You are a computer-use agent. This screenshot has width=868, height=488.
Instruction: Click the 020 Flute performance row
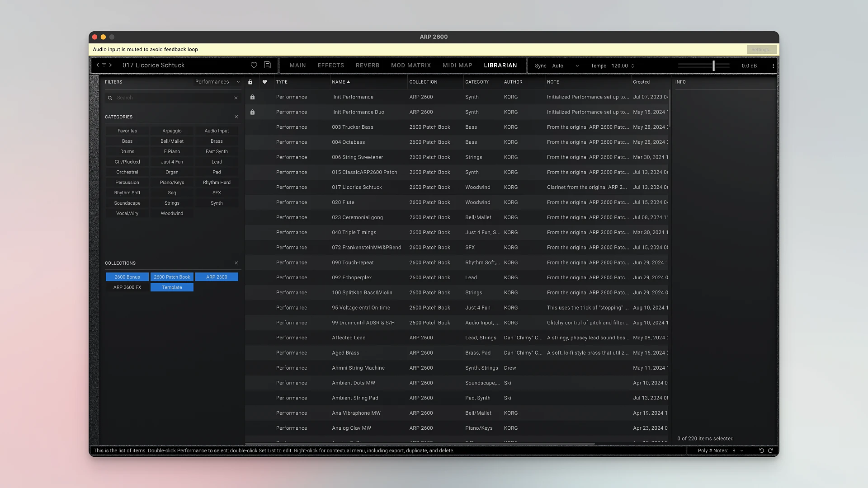click(x=343, y=202)
